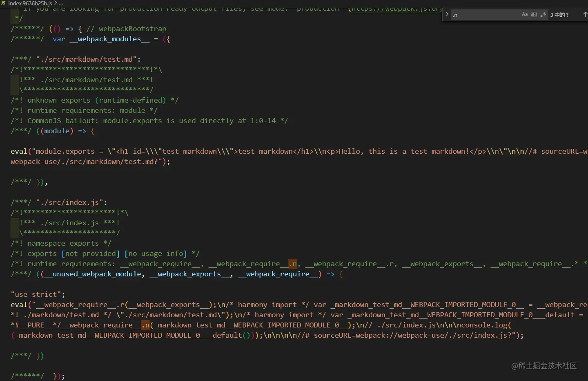Click the "CommonJS bailout" comment line

pos(149,121)
